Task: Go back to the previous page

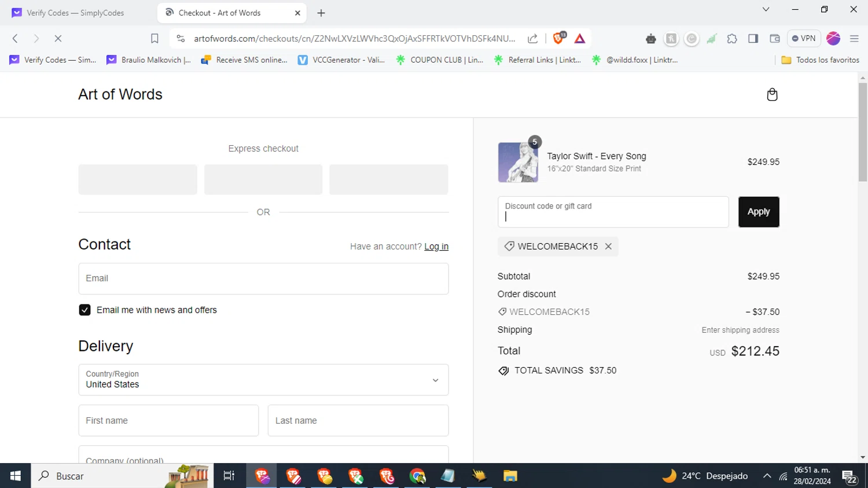Action: click(x=16, y=38)
